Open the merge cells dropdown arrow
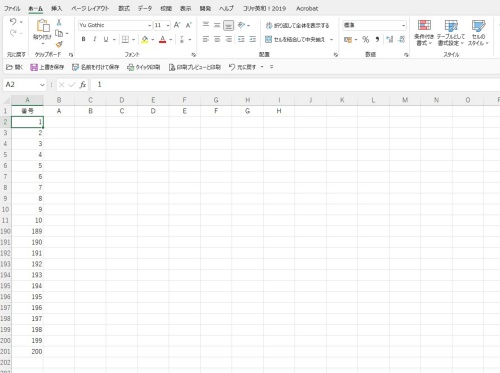The height and width of the screenshot is (373, 500). (x=332, y=40)
